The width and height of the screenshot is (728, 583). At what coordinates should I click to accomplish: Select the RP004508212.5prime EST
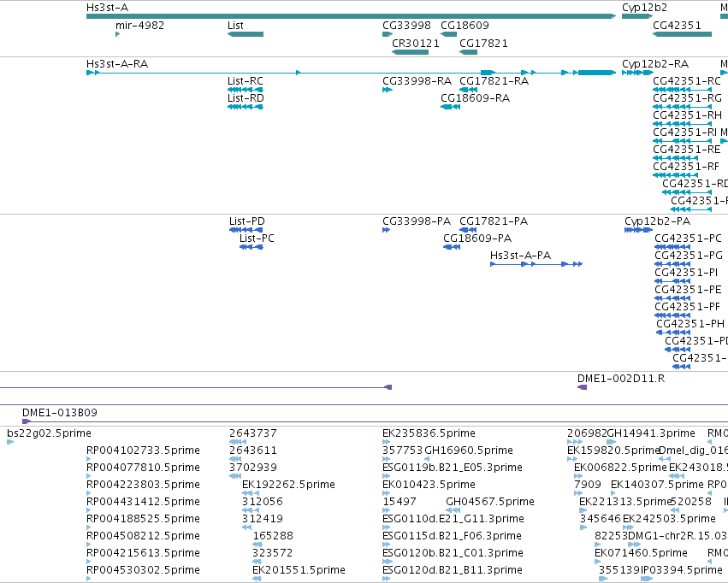89,545
